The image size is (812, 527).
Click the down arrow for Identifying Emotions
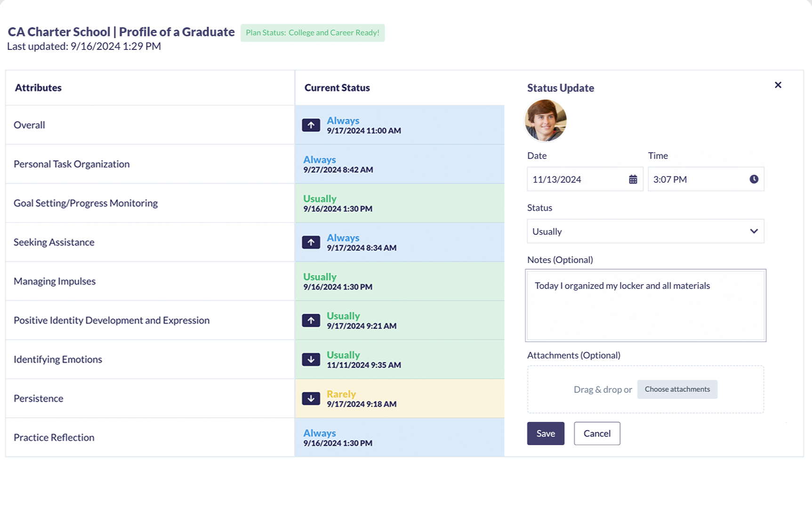click(x=311, y=359)
